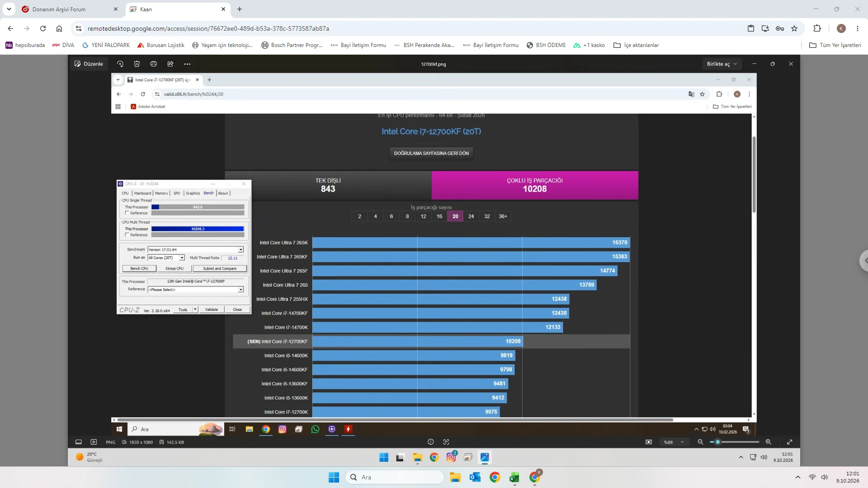The width and height of the screenshot is (868, 488).
Task: Zoom in with the plus magnifier
Action: (x=768, y=442)
